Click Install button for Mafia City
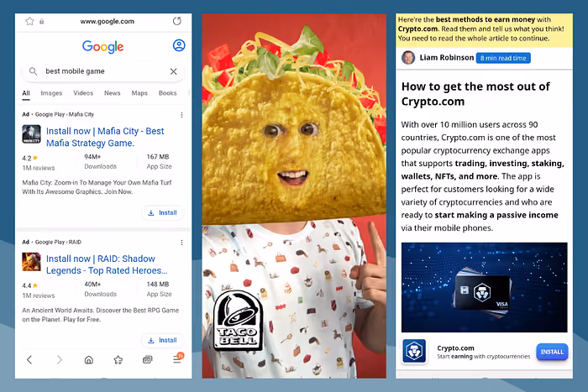588x392 pixels. click(x=162, y=212)
